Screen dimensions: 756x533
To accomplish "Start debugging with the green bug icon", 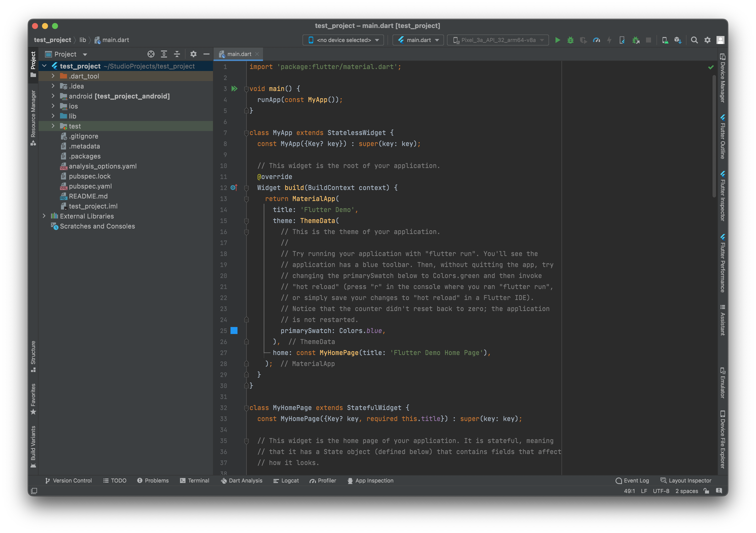I will click(x=570, y=40).
